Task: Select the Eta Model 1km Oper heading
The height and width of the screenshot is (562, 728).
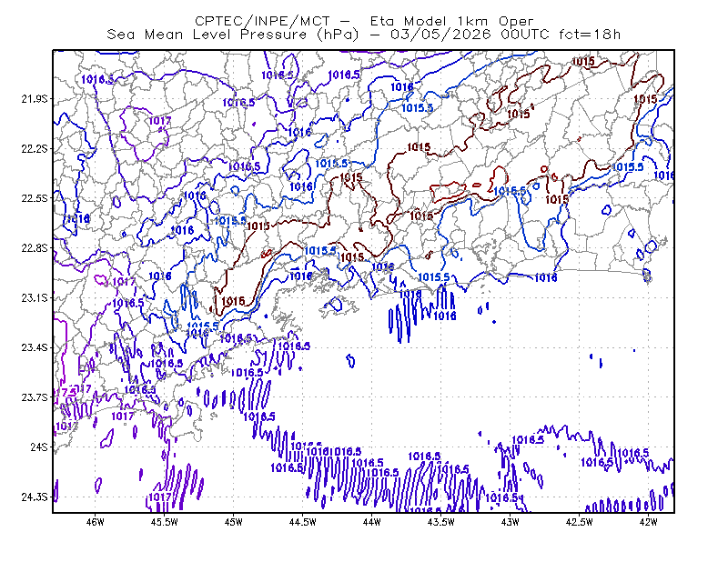Action: pyautogui.click(x=451, y=21)
